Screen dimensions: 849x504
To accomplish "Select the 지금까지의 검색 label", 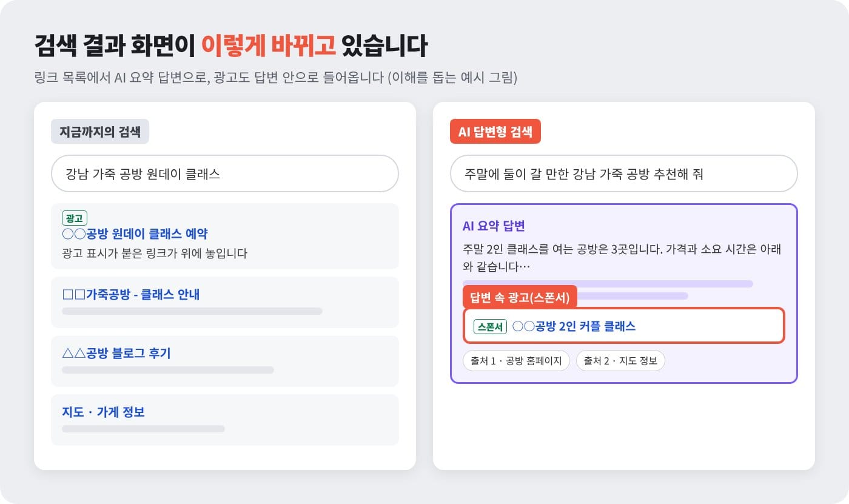I will coord(100,132).
